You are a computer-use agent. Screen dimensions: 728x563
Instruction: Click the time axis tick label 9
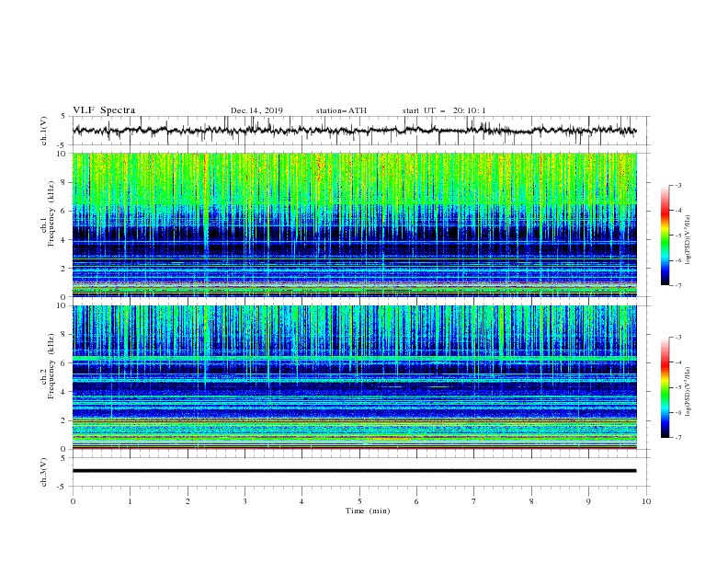point(588,501)
